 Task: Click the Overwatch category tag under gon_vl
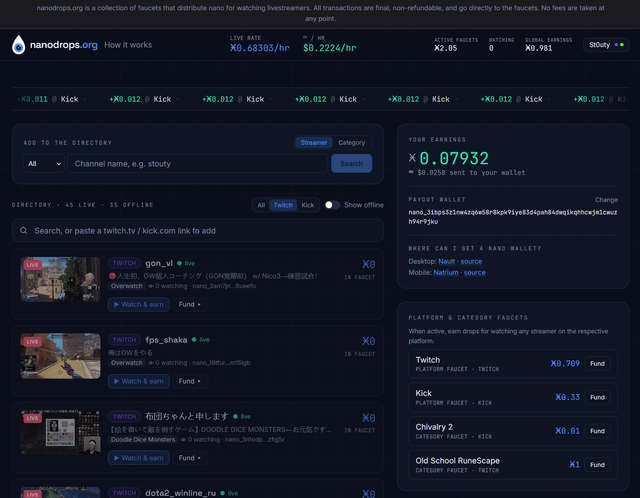[127, 286]
